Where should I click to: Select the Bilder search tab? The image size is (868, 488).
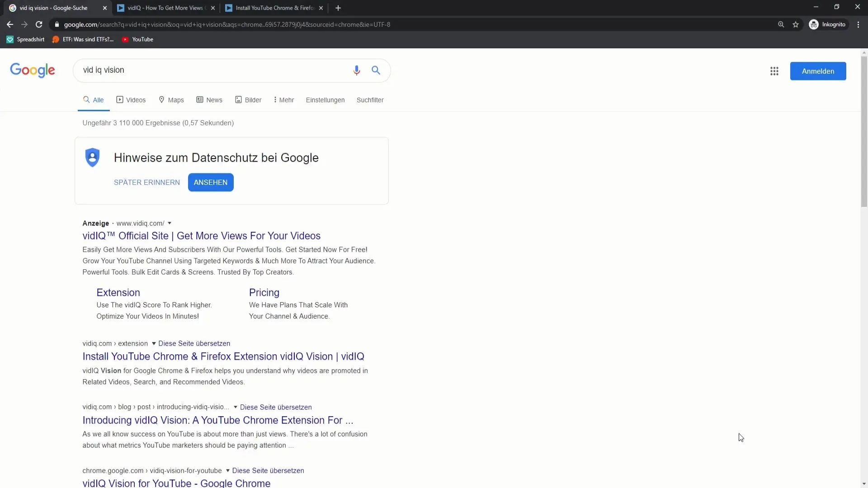248,100
